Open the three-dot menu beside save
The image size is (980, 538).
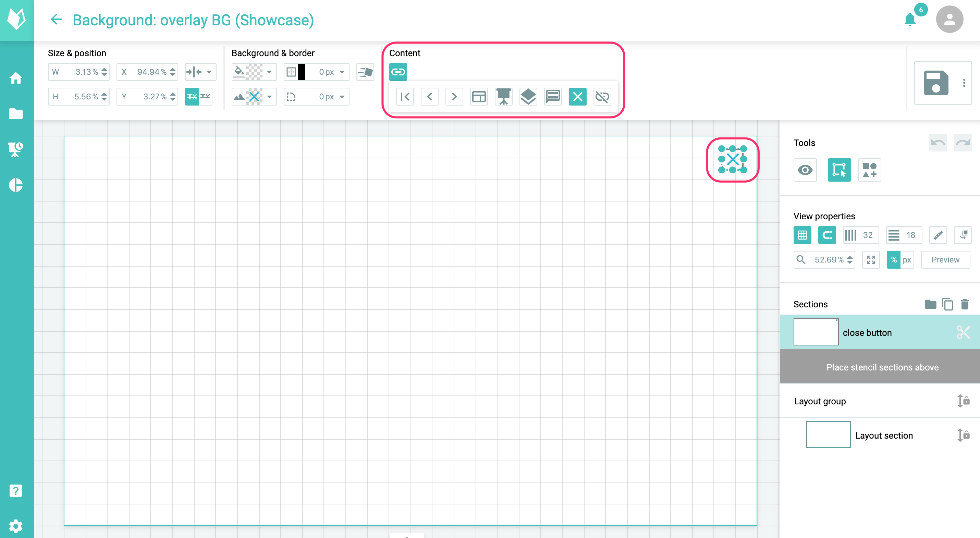(x=964, y=83)
